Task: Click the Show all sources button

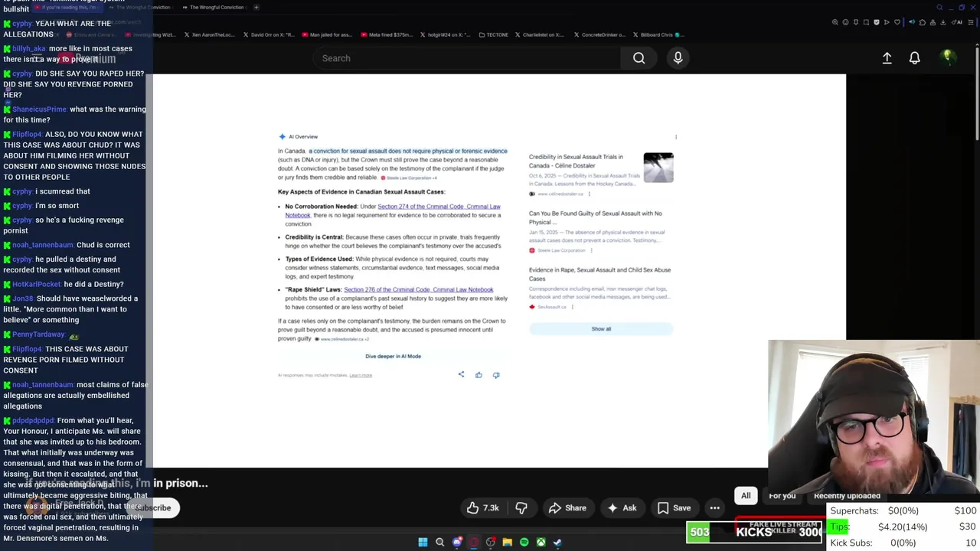Action: pos(601,329)
